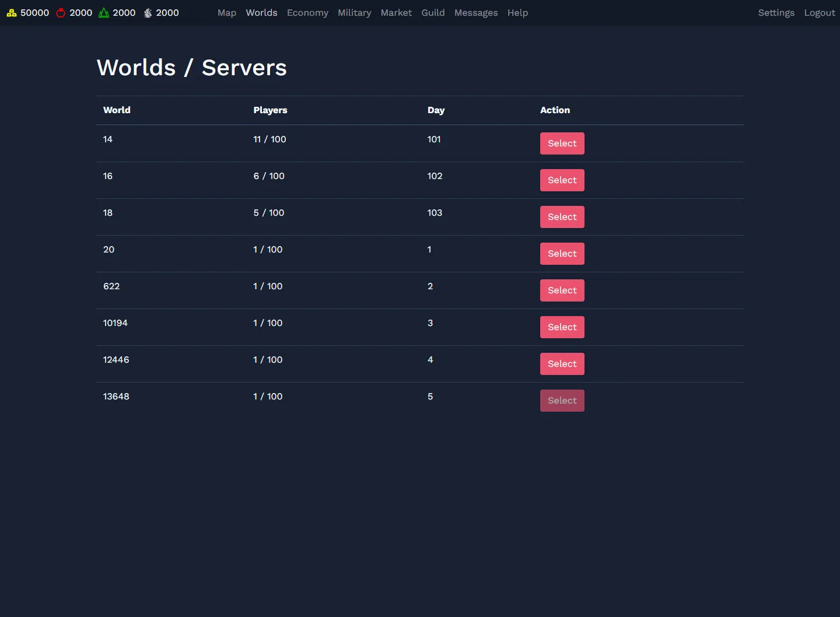Select world 16

562,180
